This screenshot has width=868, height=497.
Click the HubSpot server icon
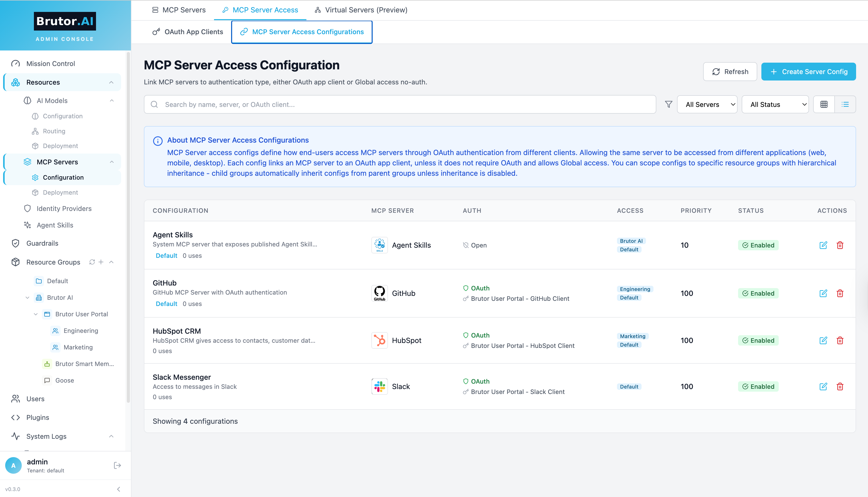(379, 340)
